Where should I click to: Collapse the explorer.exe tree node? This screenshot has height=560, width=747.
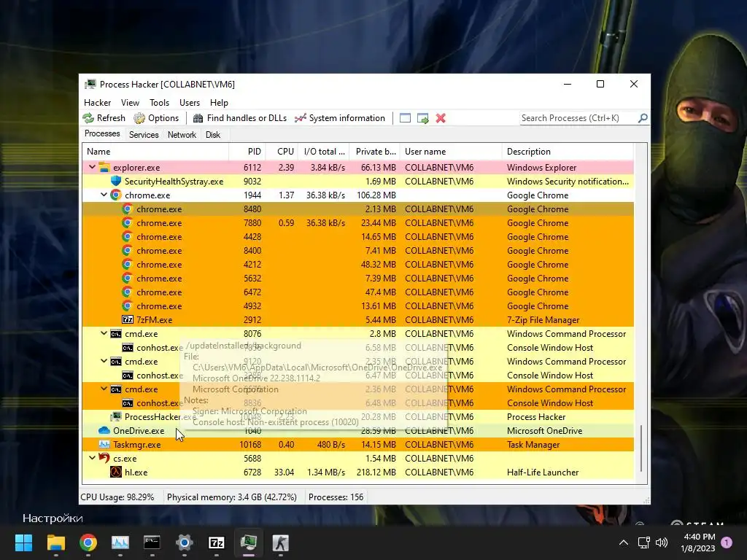92,167
